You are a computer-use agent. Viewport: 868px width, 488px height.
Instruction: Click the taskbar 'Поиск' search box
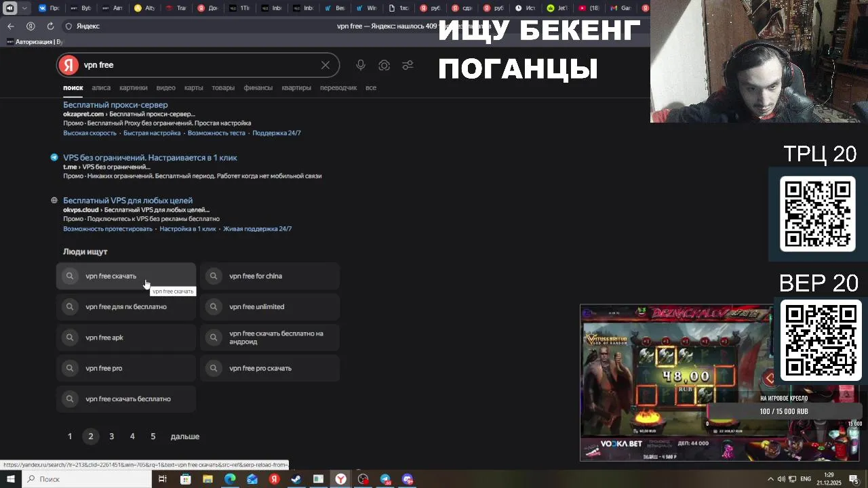pos(86,479)
